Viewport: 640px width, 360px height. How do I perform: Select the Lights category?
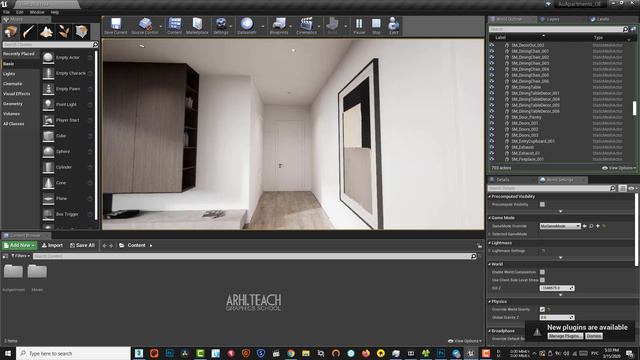click(9, 74)
